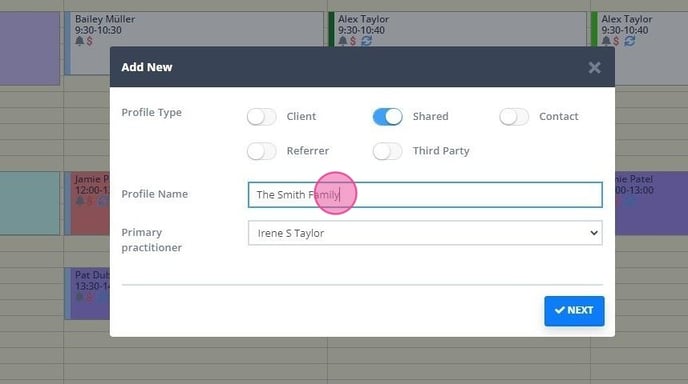
Task: Click dollar icon on middle Alex Taylor appointment
Action: tap(353, 41)
